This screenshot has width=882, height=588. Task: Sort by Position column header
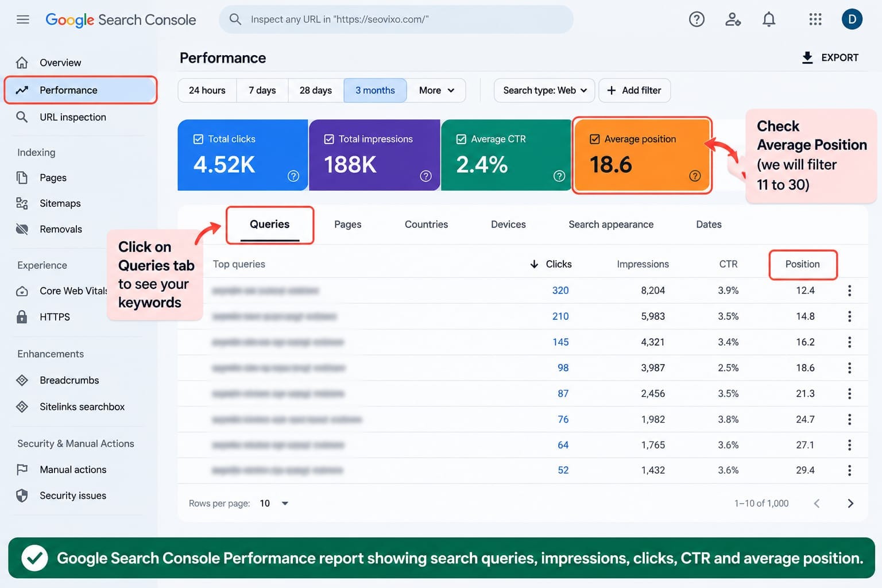(803, 264)
